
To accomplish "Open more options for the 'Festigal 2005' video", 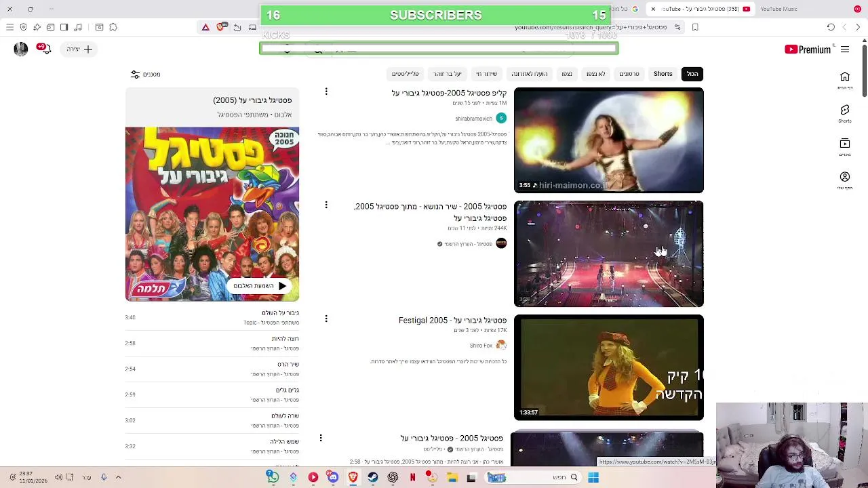I will [326, 319].
